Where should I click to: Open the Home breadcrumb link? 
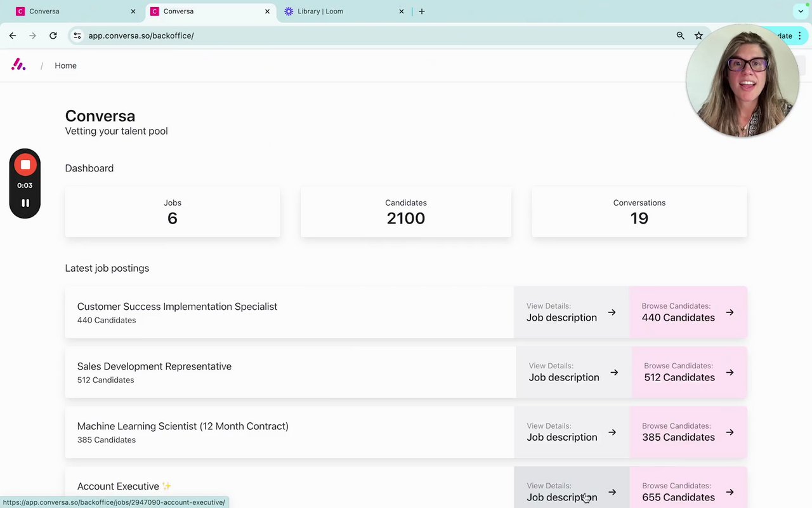tap(65, 65)
